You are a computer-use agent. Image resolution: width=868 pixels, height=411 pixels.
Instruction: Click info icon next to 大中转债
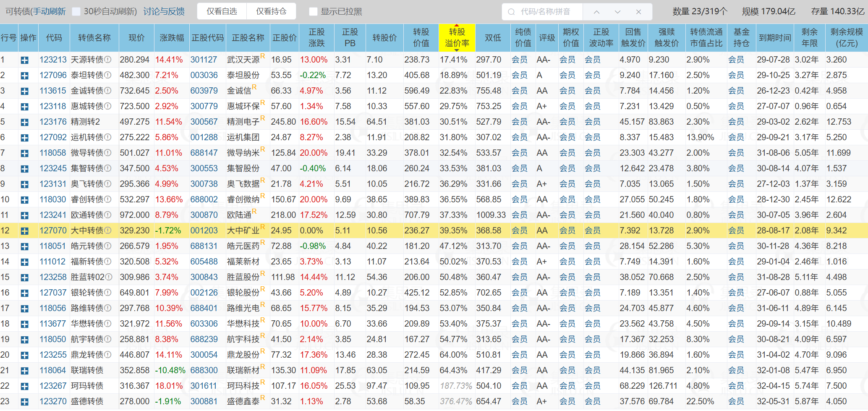click(108, 231)
